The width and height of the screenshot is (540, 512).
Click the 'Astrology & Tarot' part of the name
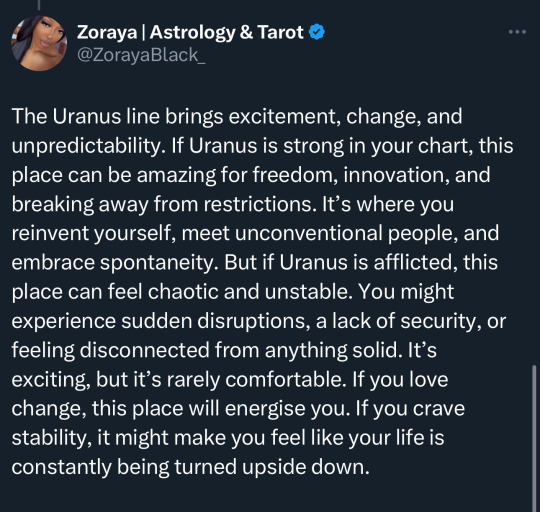[x=227, y=32]
